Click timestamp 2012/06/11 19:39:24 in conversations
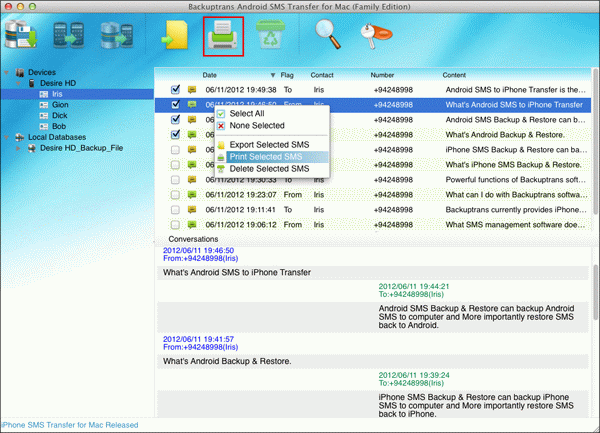The image size is (600, 433). [414, 375]
